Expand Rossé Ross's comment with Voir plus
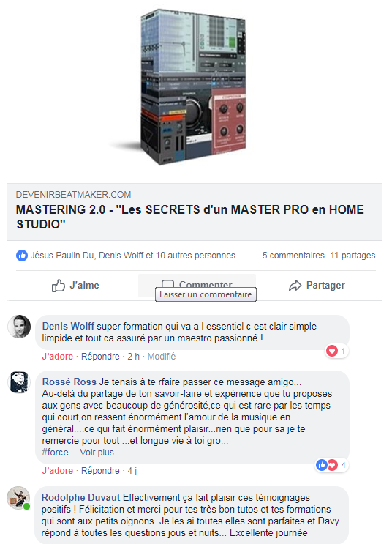The width and height of the screenshot is (392, 547). click(97, 452)
